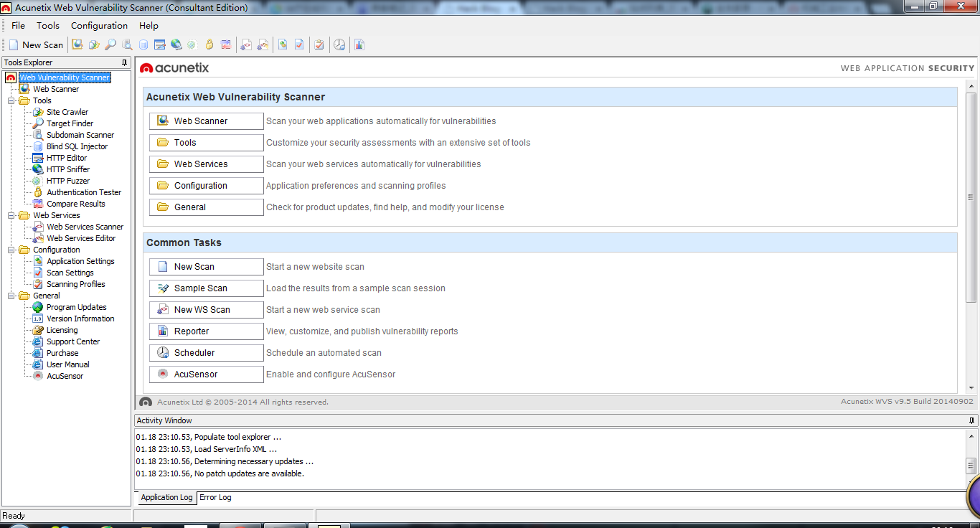Collapse the Web Services tree folder
Image resolution: width=980 pixels, height=528 pixels.
point(11,215)
